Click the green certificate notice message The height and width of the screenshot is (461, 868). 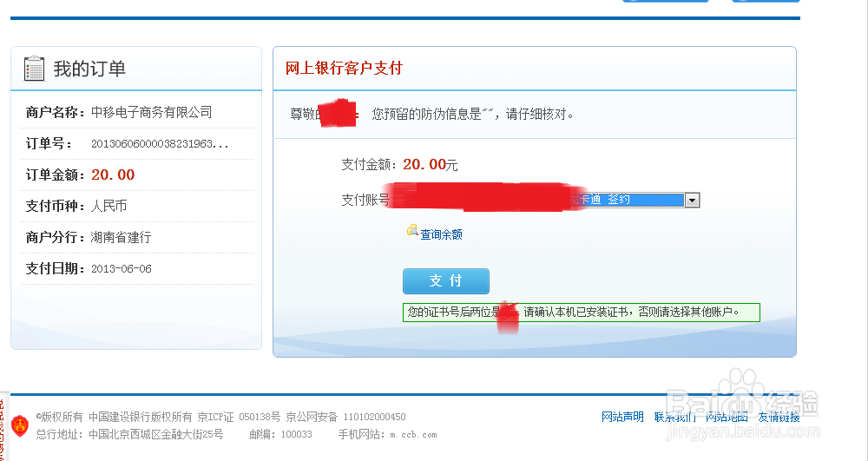click(582, 313)
